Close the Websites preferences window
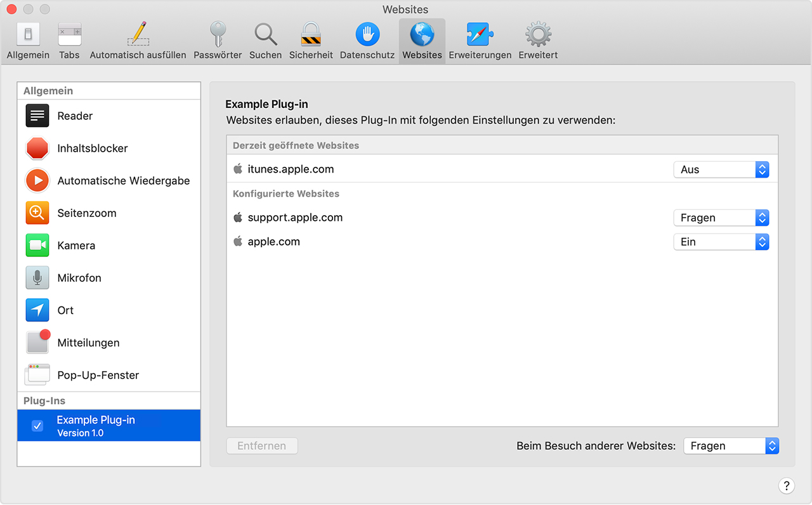 11,10
